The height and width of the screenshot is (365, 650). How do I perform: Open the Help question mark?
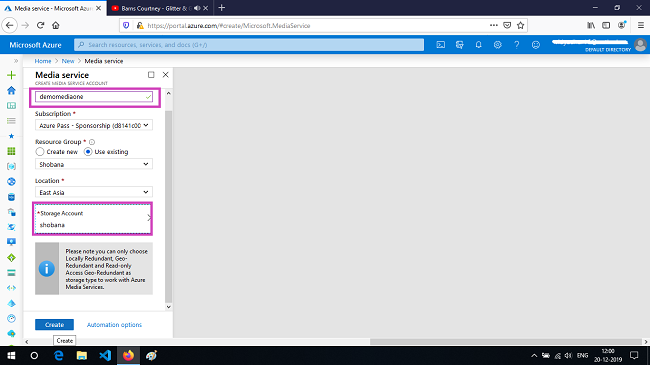(x=517, y=45)
